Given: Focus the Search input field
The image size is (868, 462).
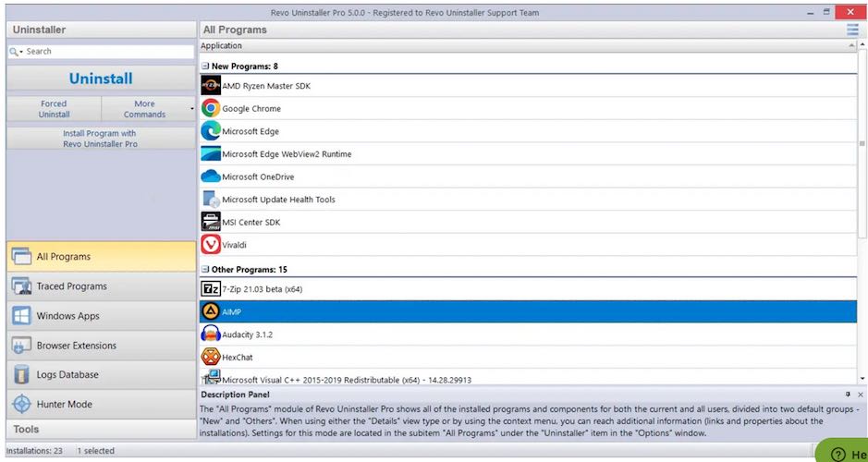Looking at the screenshot, I should click(x=107, y=52).
